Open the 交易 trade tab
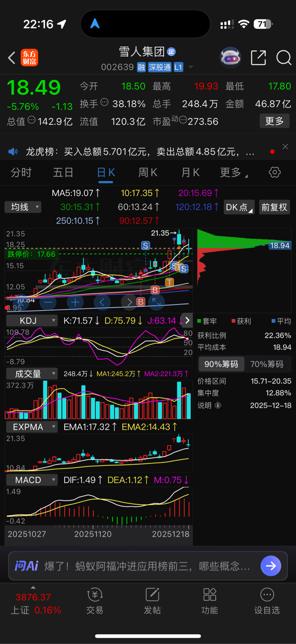The image size is (296, 644). click(94, 601)
